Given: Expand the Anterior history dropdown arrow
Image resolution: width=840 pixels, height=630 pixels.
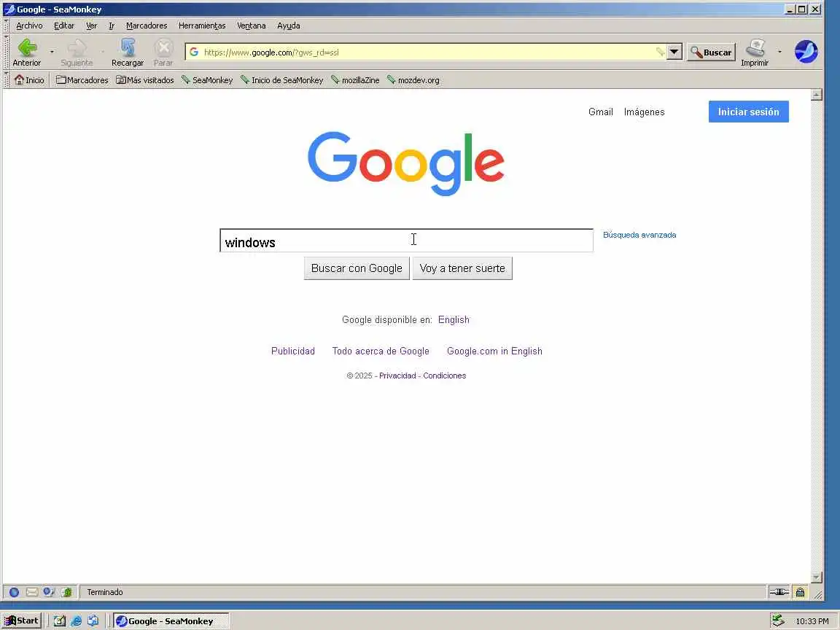Looking at the screenshot, I should tap(52, 52).
